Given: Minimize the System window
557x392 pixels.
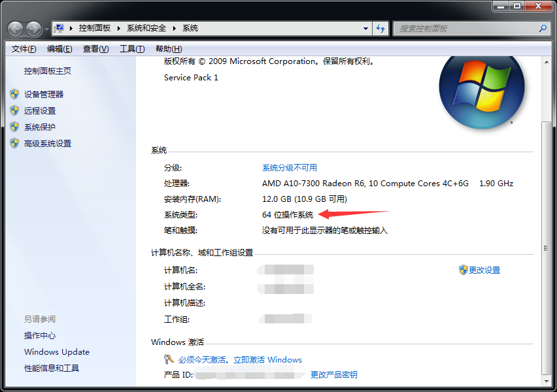Looking at the screenshot, I should [x=501, y=7].
